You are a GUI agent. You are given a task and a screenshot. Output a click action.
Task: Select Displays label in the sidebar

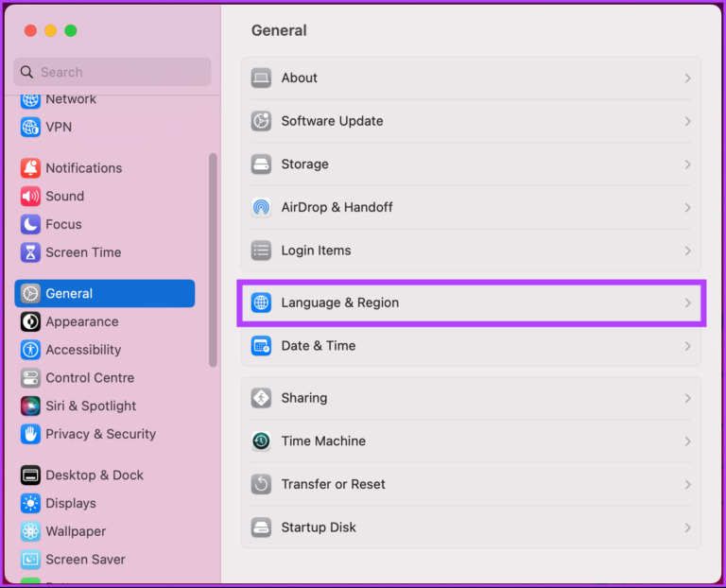pyautogui.click(x=71, y=503)
